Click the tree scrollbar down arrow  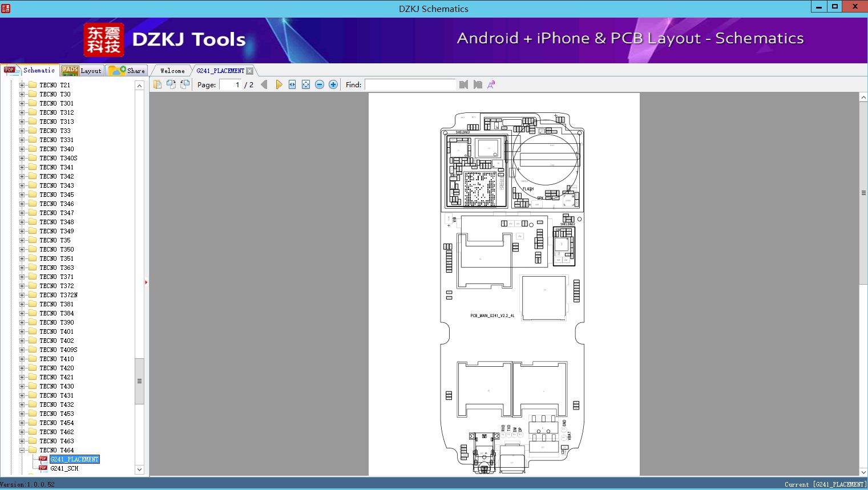[139, 469]
